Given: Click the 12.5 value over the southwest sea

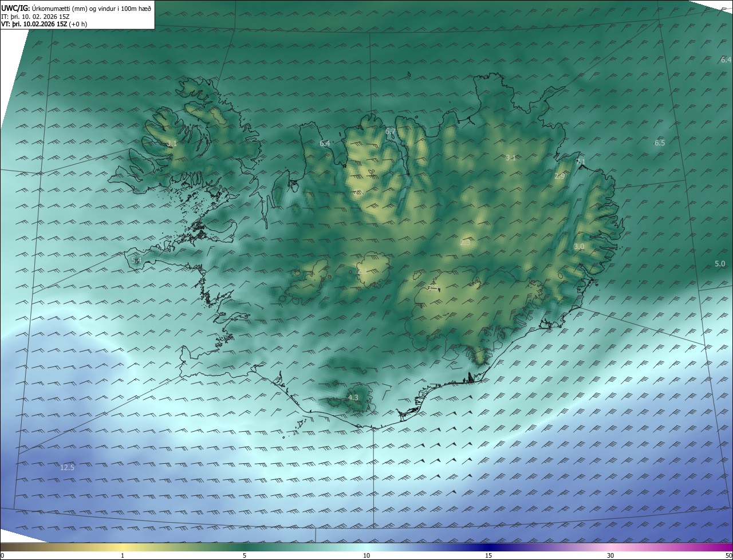Looking at the screenshot, I should (x=67, y=467).
